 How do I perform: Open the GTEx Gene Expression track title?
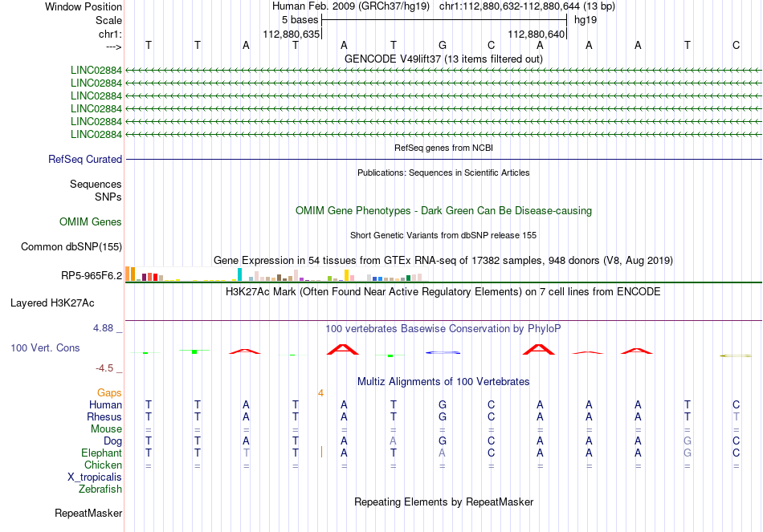tap(443, 260)
